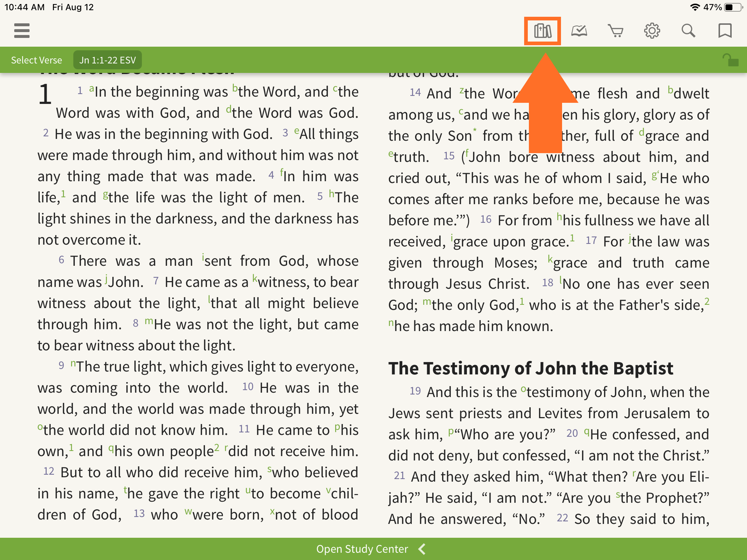The width and height of the screenshot is (747, 560).
Task: Open the search magnifier
Action: click(688, 31)
